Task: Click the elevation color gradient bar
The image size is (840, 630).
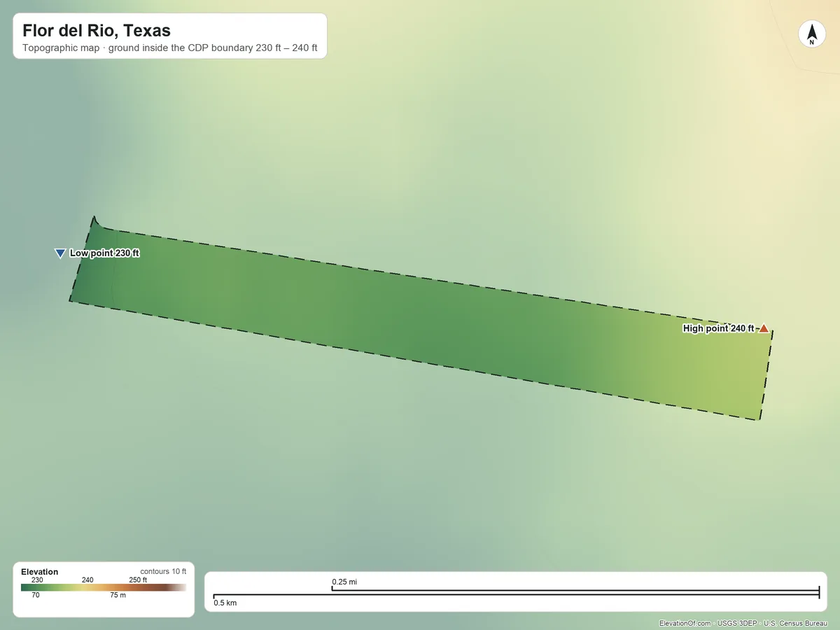Action: (x=104, y=588)
